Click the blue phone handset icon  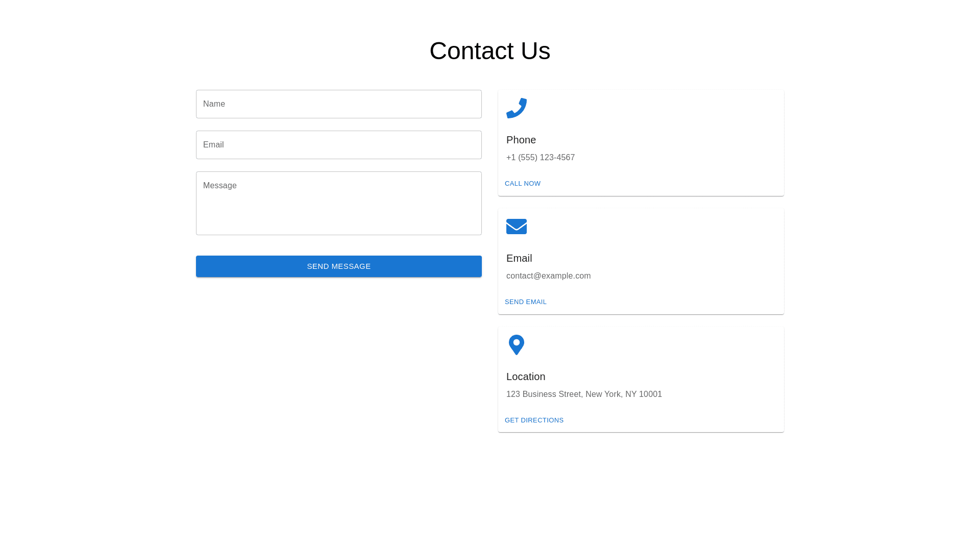pyautogui.click(x=516, y=108)
